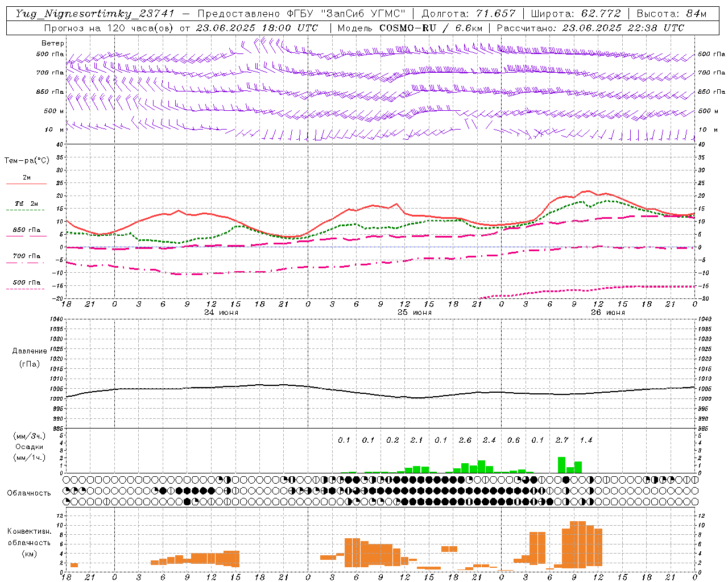This screenshot has height=582, width=728.
Task: Click the 25 июня date label
Action: (x=415, y=313)
